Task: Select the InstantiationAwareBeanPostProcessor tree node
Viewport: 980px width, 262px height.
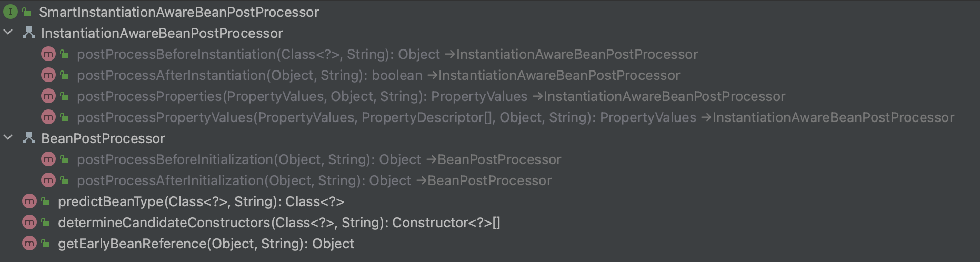Action: point(162,33)
